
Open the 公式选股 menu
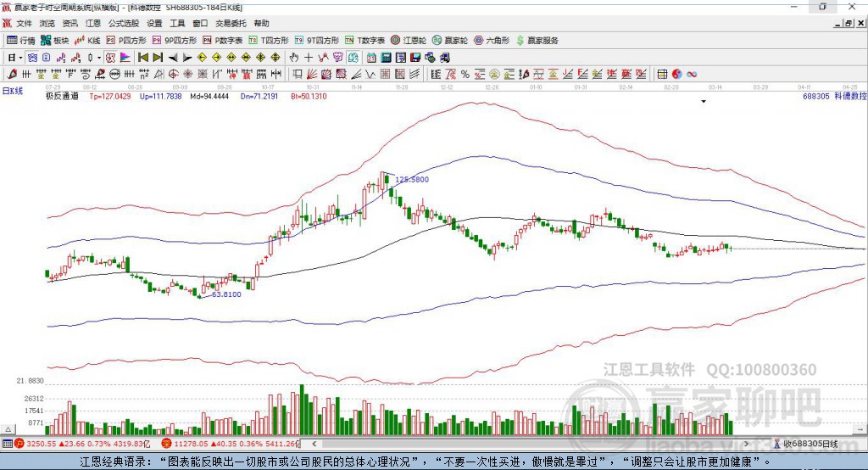point(124,23)
